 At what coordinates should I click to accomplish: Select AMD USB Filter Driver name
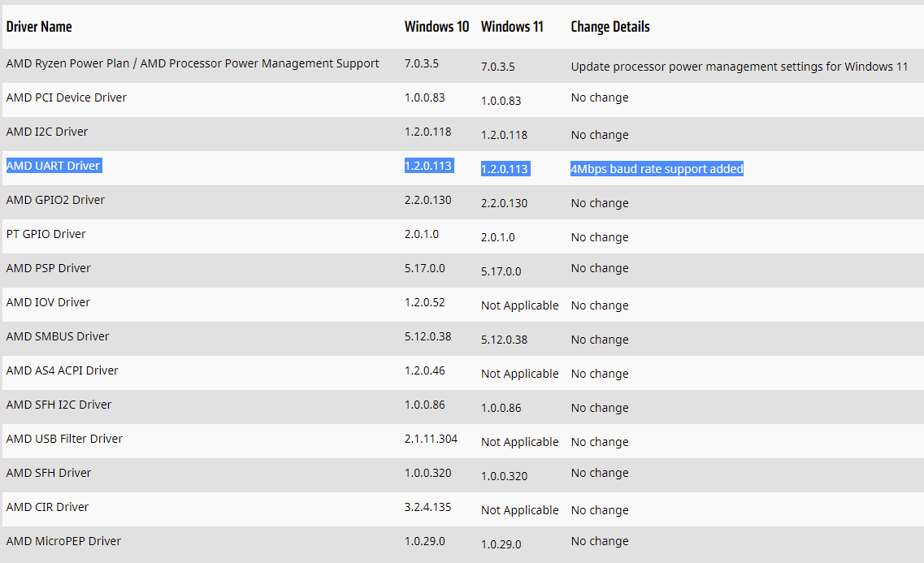tap(64, 440)
